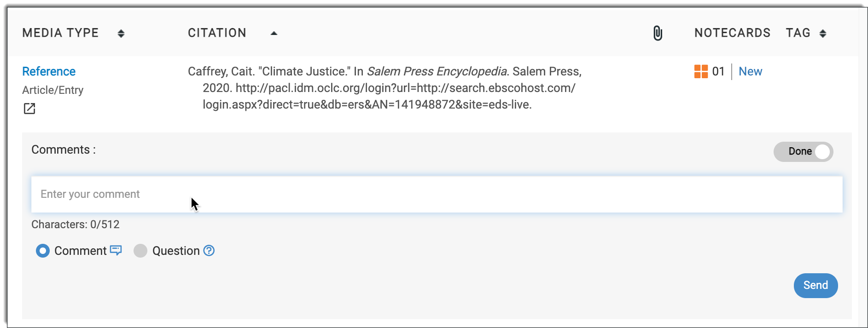
Task: Click the Citation column header text
Action: click(x=217, y=33)
